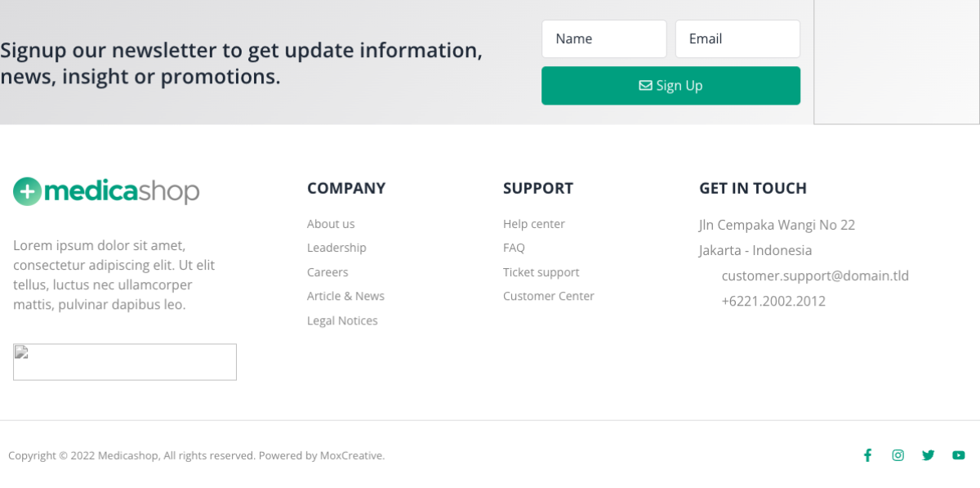Navigate to the FAQ link
Viewport: 980px width, 488px height.
(x=514, y=248)
